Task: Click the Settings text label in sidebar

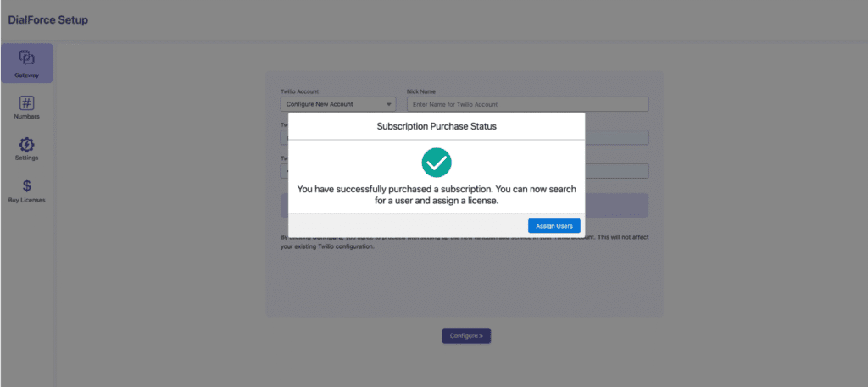Action: point(26,158)
